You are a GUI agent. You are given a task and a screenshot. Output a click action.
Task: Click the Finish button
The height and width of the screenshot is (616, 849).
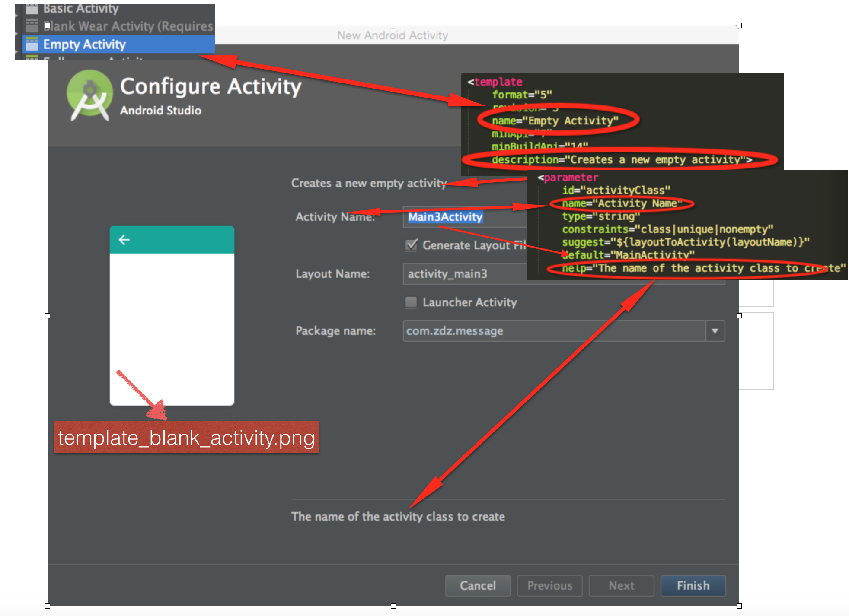pos(693,585)
